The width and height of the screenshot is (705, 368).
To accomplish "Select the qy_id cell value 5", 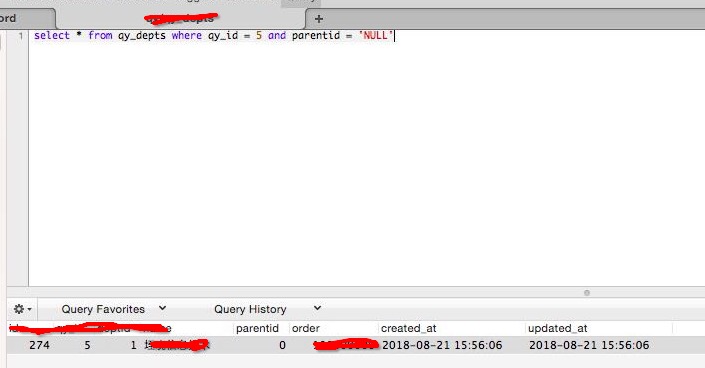I will click(87, 345).
